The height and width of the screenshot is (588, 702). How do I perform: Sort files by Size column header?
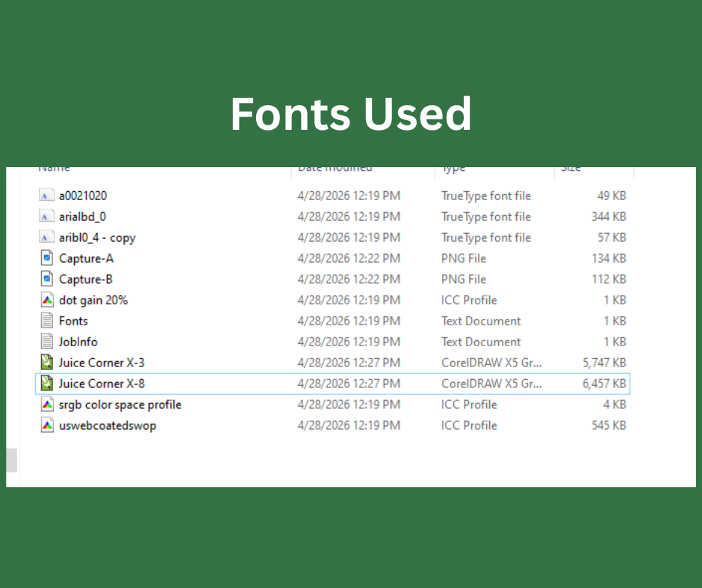571,169
